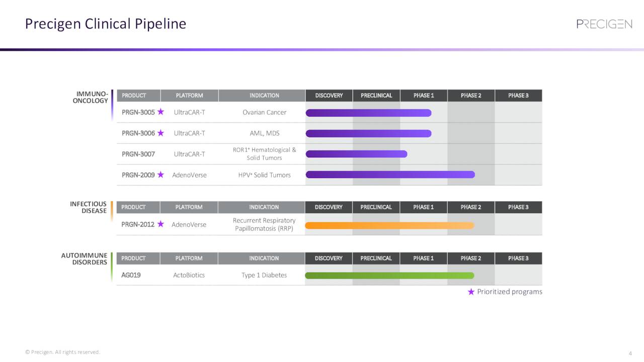Screen dimensions: 644x362
Task: Click the star beside PRGN-3005
Action: (x=160, y=112)
